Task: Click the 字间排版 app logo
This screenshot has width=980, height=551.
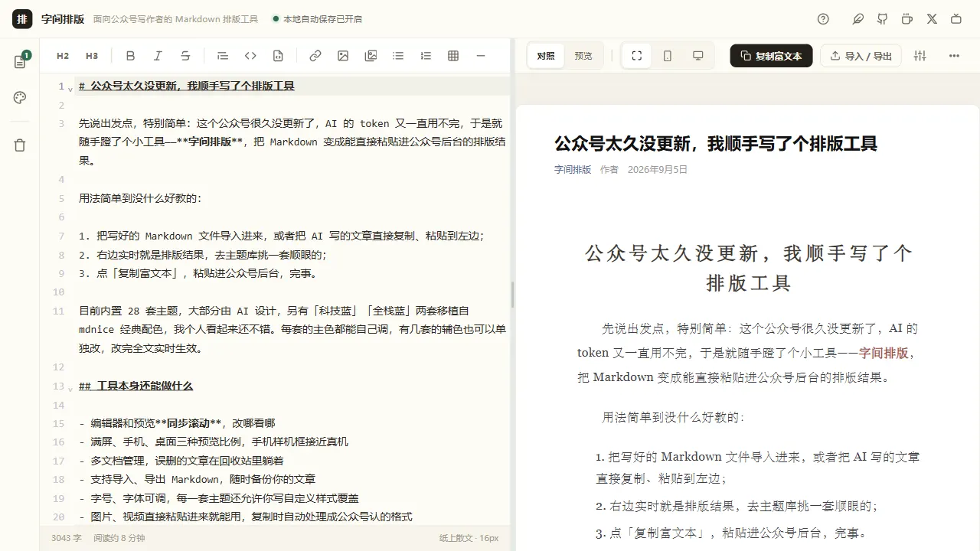Action: 22,19
